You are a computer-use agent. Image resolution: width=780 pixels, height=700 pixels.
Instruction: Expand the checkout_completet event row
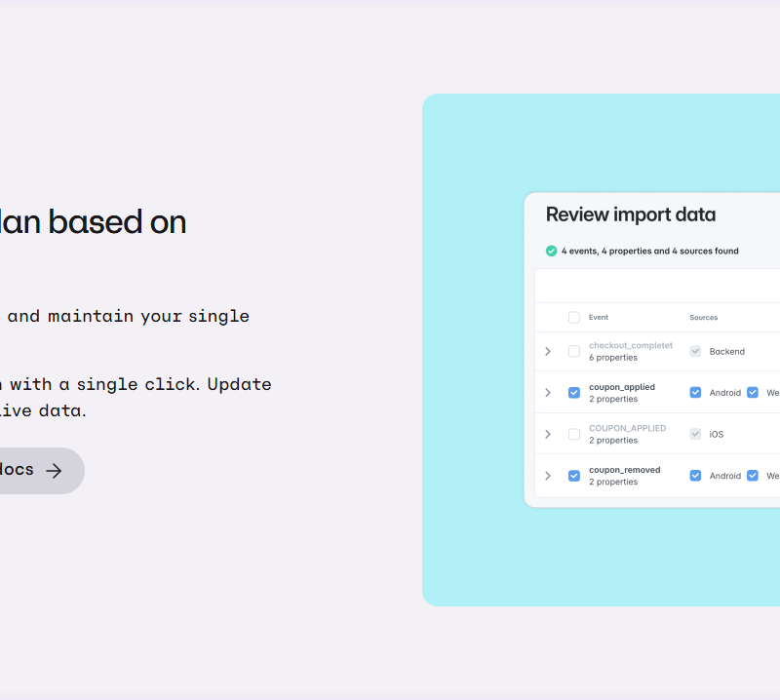pyautogui.click(x=548, y=351)
